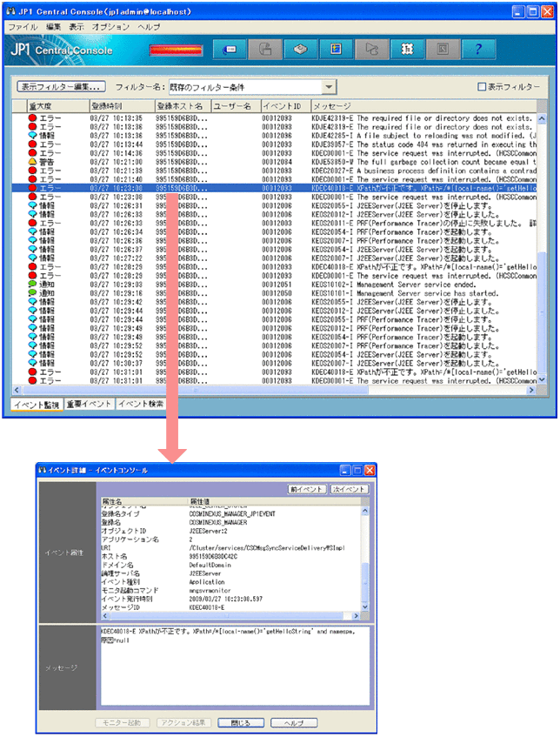Click the greyed-out square frame toolbar icon
Image resolution: width=560 pixels, height=737 pixels.
(x=443, y=50)
